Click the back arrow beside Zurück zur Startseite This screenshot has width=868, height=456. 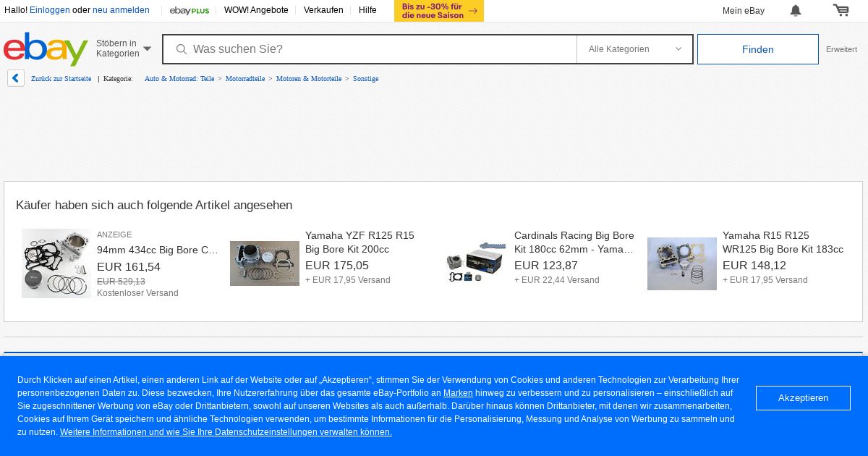pyautogui.click(x=16, y=78)
